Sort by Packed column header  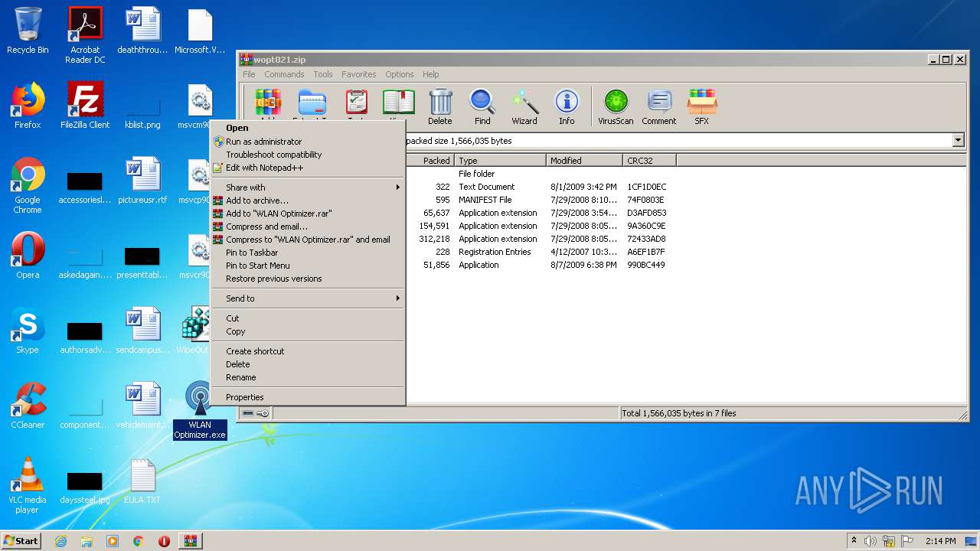[430, 161]
